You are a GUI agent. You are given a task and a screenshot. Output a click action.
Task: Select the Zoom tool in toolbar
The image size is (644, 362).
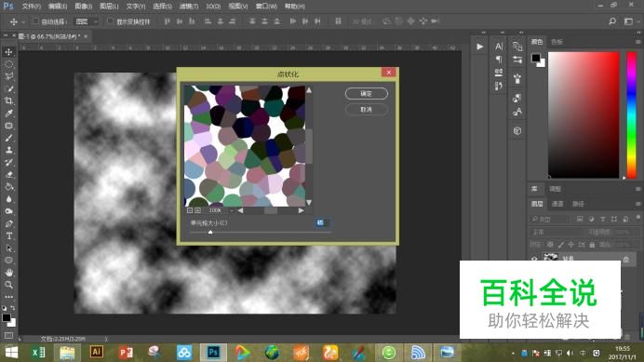(x=8, y=285)
